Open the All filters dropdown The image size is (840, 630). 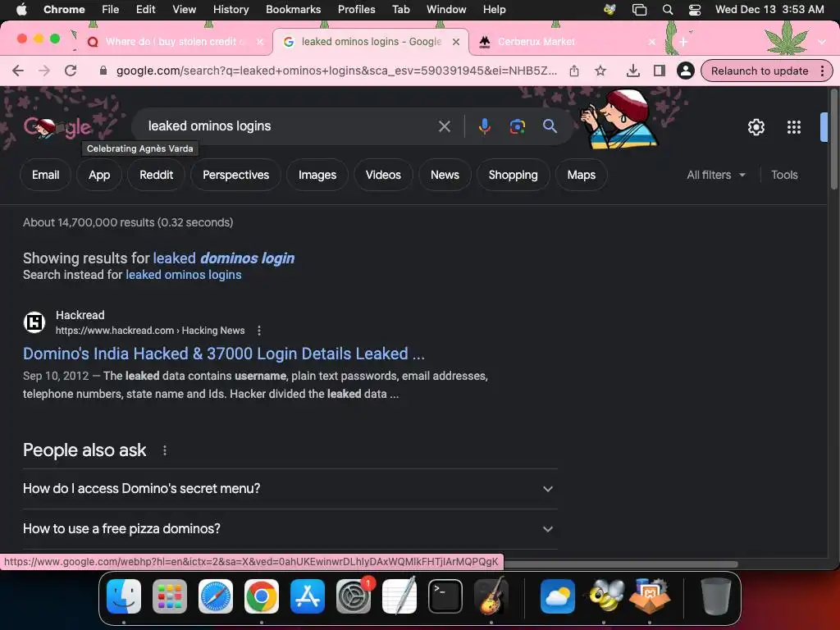[715, 176]
